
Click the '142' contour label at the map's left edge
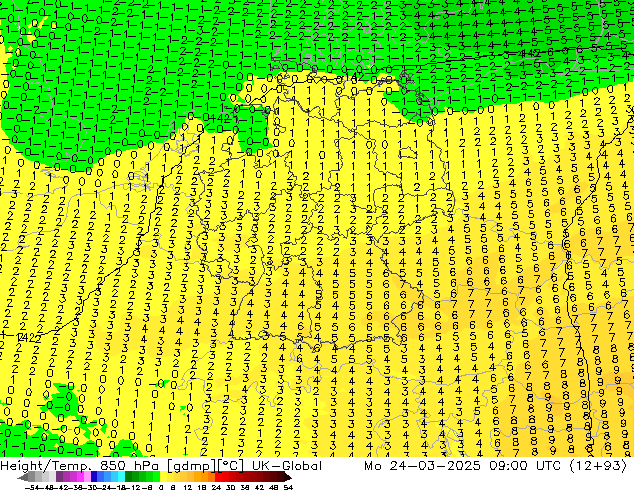[x=27, y=336]
